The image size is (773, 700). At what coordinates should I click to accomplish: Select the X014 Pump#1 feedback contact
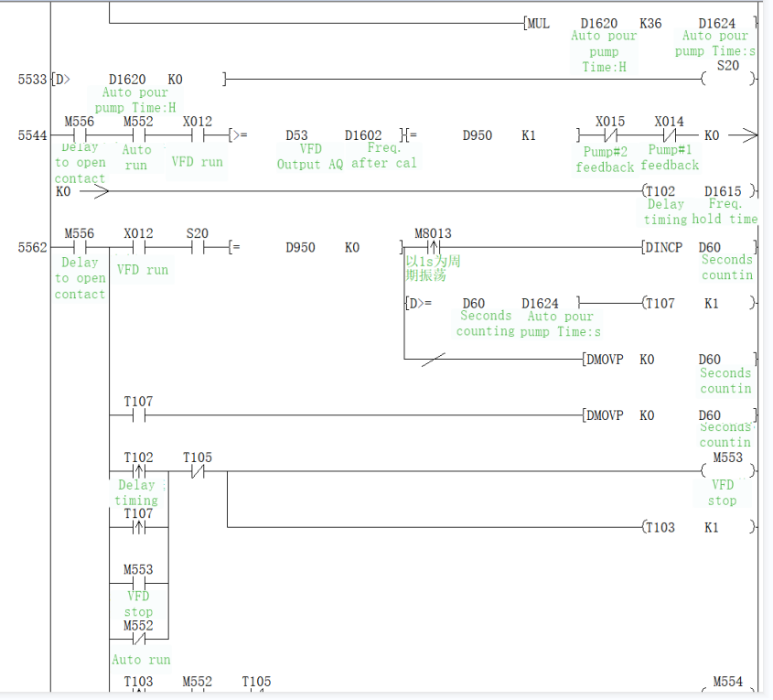(x=669, y=135)
